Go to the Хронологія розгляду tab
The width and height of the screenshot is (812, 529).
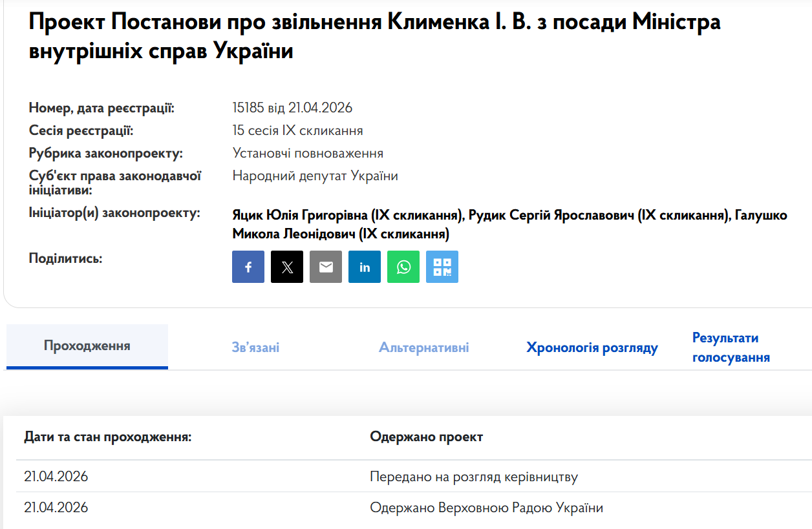pos(592,348)
